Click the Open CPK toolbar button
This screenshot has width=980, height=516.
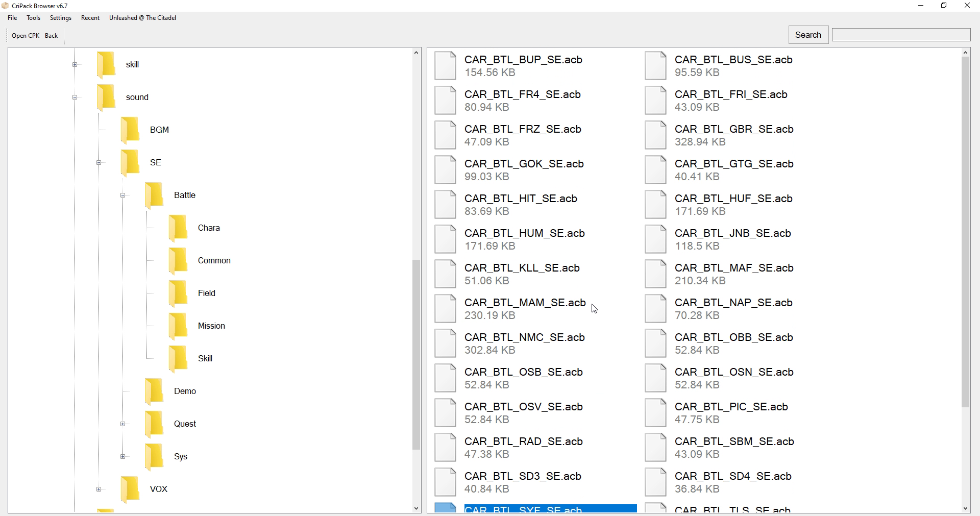pyautogui.click(x=26, y=36)
